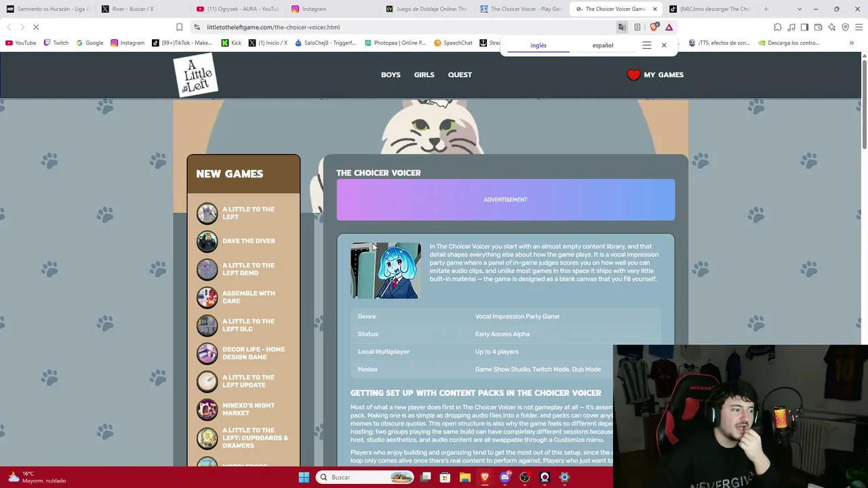The height and width of the screenshot is (488, 868).
Task: Click the advertisement banner
Action: pyautogui.click(x=506, y=200)
